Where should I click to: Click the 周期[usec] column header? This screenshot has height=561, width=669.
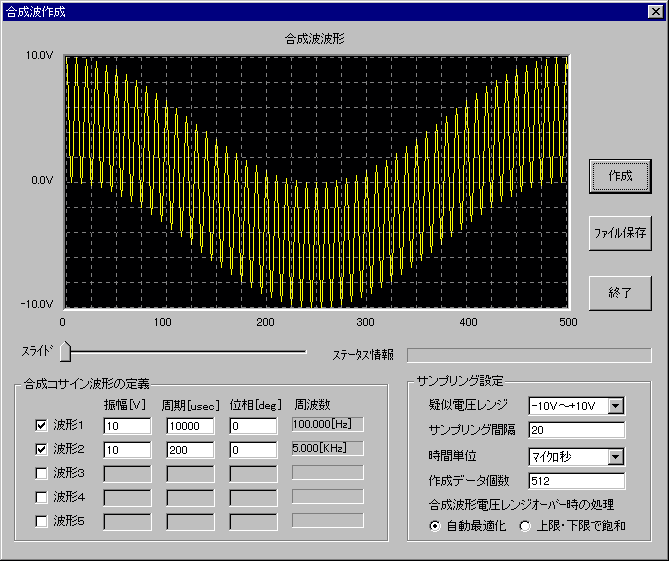click(190, 405)
